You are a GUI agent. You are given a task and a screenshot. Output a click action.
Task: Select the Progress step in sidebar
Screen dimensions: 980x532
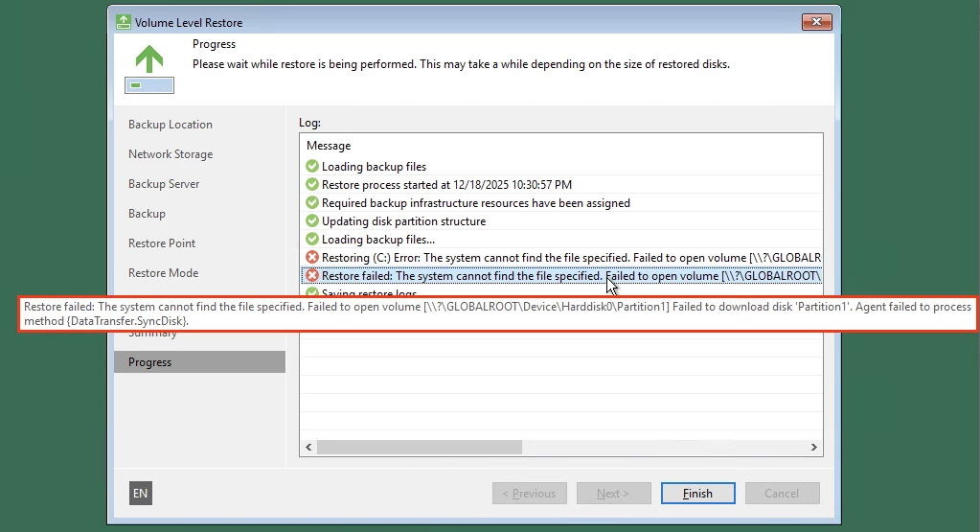pos(199,362)
